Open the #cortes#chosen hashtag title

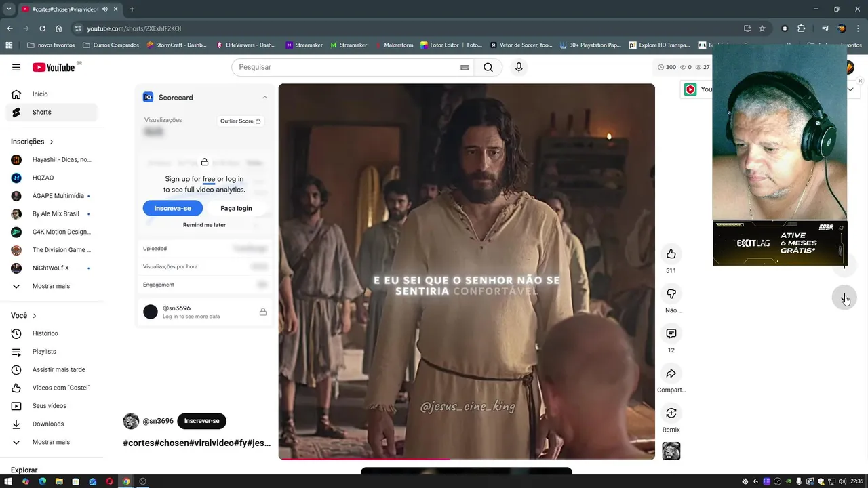click(x=197, y=443)
